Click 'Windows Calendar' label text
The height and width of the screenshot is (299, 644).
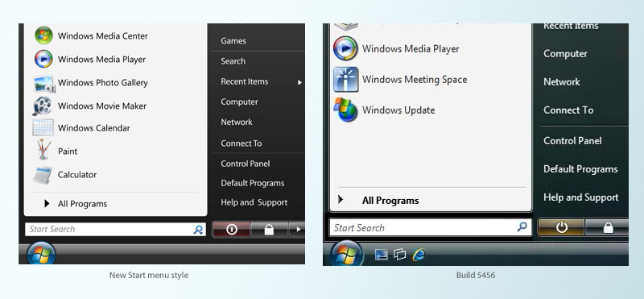pos(93,128)
